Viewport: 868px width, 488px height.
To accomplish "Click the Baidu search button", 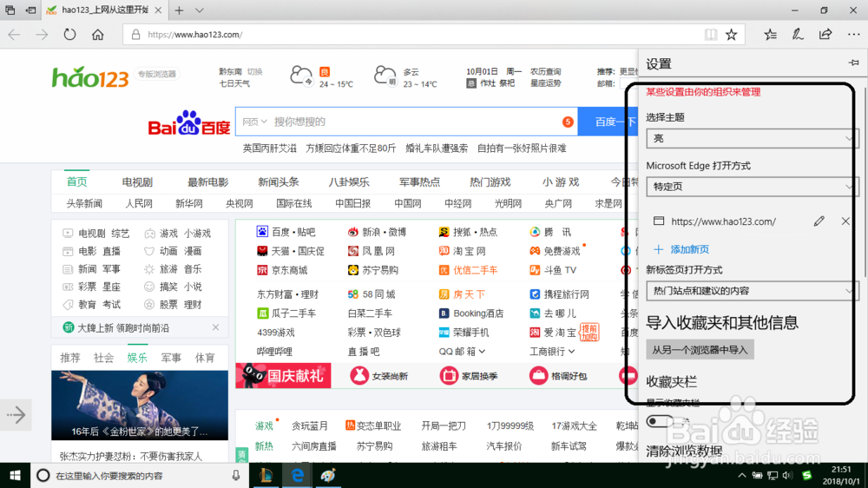I will tap(608, 122).
